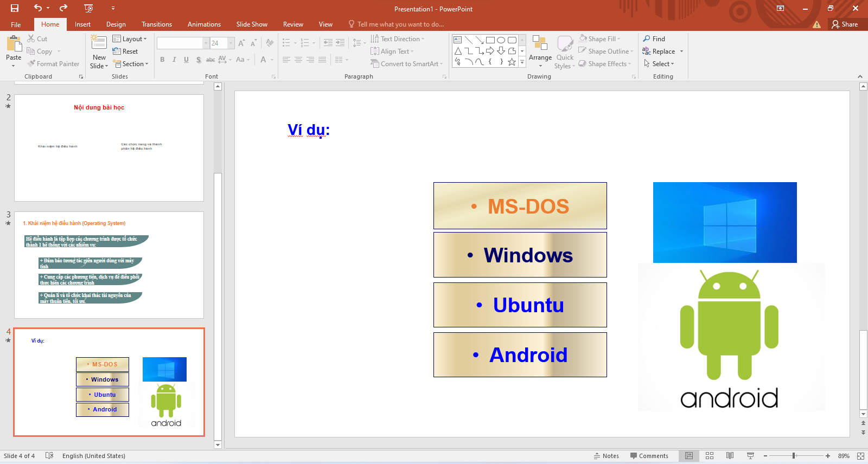This screenshot has height=464, width=868.
Task: Open the Animations tab
Action: (204, 24)
